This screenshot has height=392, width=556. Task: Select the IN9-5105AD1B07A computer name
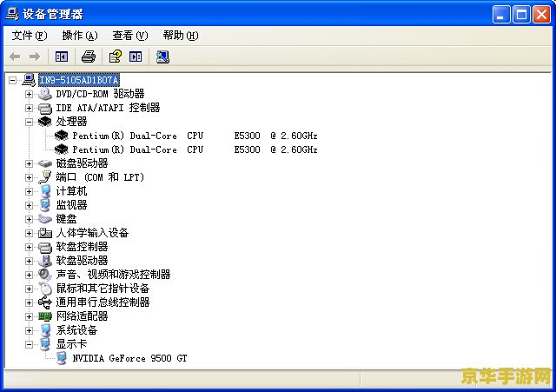pos(79,80)
